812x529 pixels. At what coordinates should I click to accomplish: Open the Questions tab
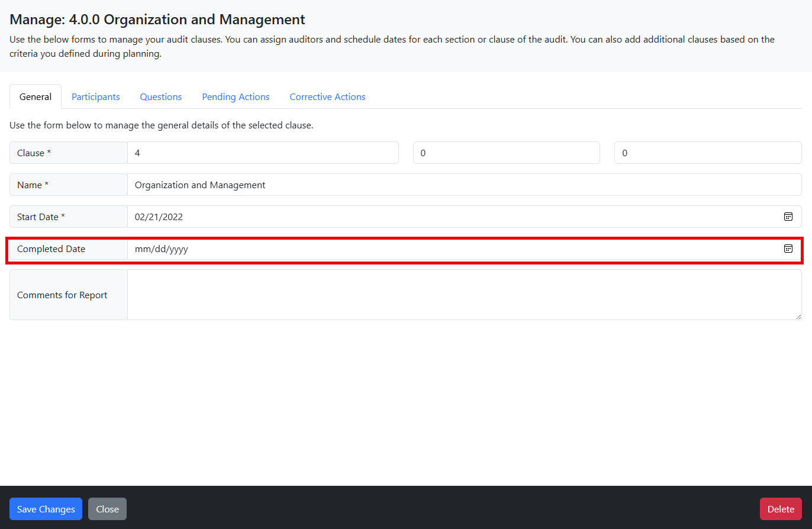click(161, 96)
